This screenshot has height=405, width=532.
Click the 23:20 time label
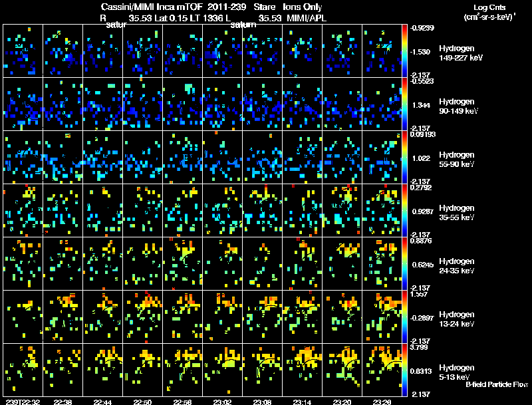point(342,402)
